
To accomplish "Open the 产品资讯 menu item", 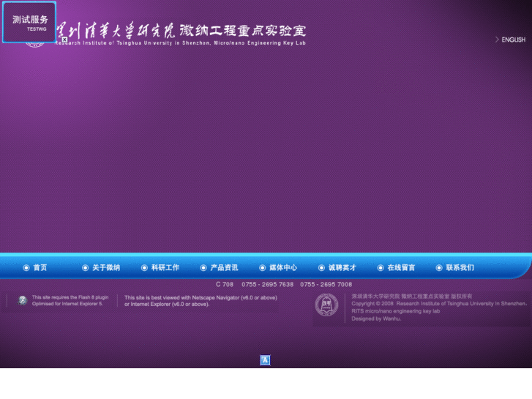I will (x=224, y=267).
